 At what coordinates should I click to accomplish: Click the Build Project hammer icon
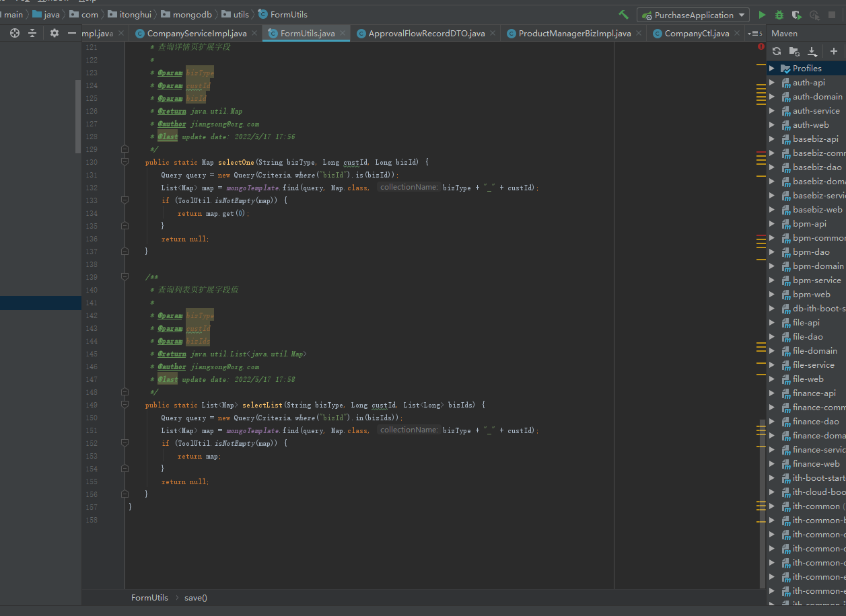pos(624,15)
